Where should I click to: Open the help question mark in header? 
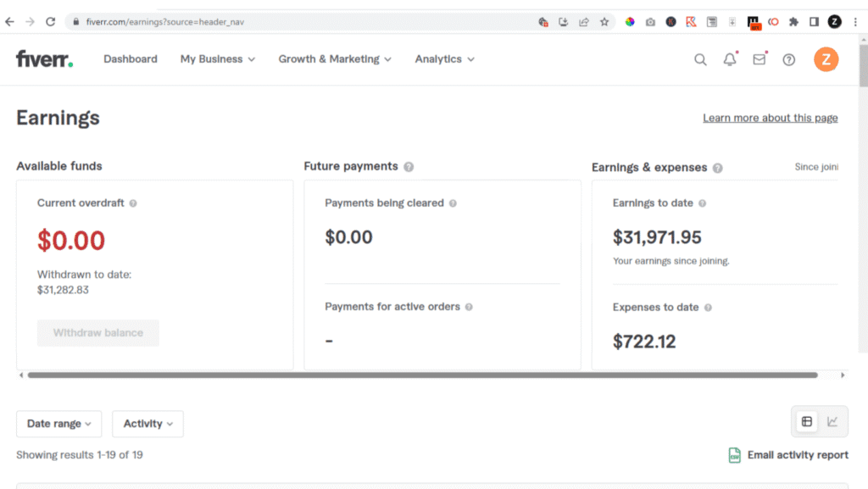(x=789, y=59)
